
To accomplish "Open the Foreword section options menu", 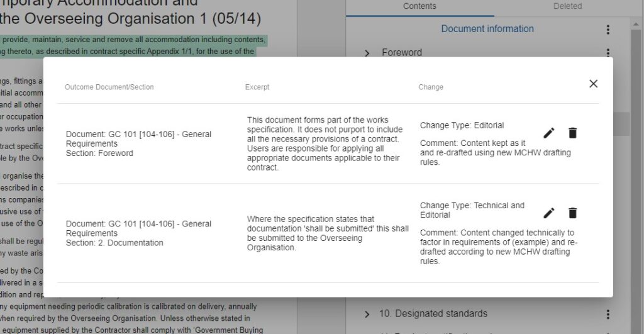I will (x=608, y=53).
